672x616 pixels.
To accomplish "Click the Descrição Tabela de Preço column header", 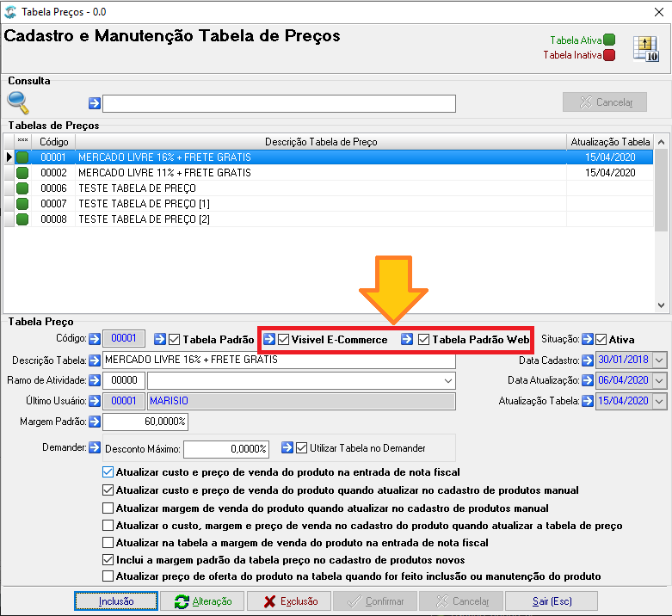I will pyautogui.click(x=321, y=142).
